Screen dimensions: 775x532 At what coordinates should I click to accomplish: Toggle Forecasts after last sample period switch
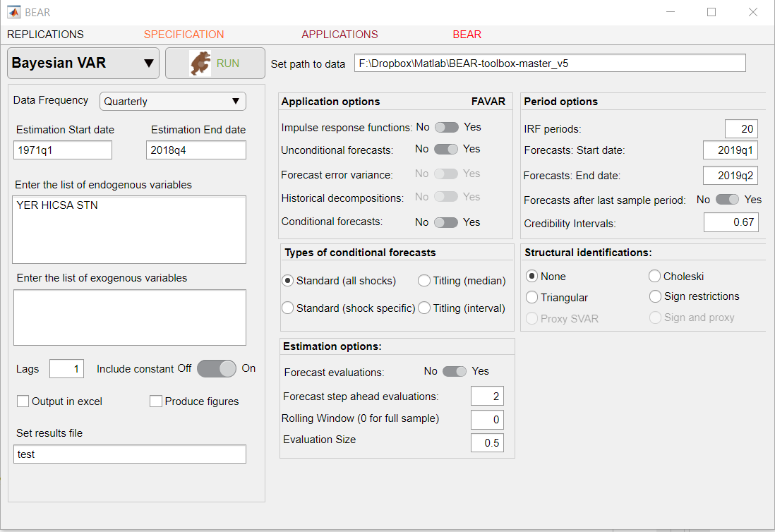click(x=727, y=200)
